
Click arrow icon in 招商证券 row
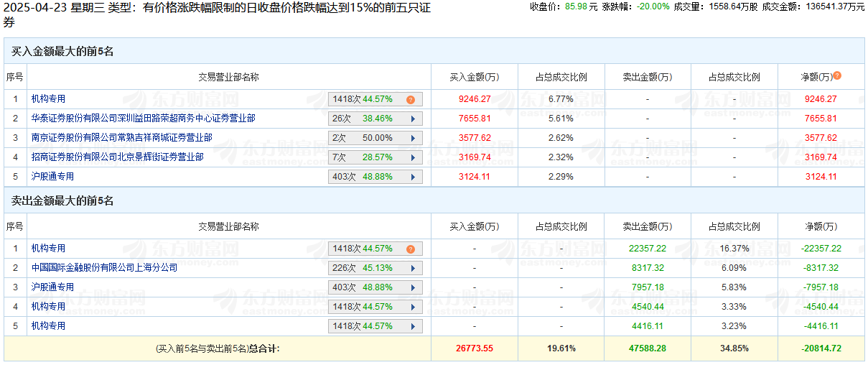[x=413, y=157]
